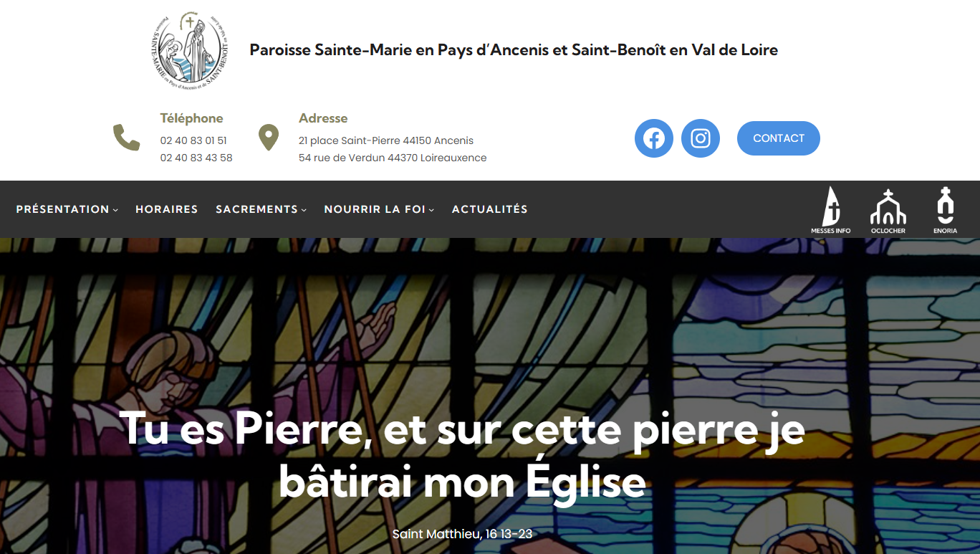Image resolution: width=980 pixels, height=554 pixels.
Task: Select the Ancenis address line
Action: tap(386, 140)
